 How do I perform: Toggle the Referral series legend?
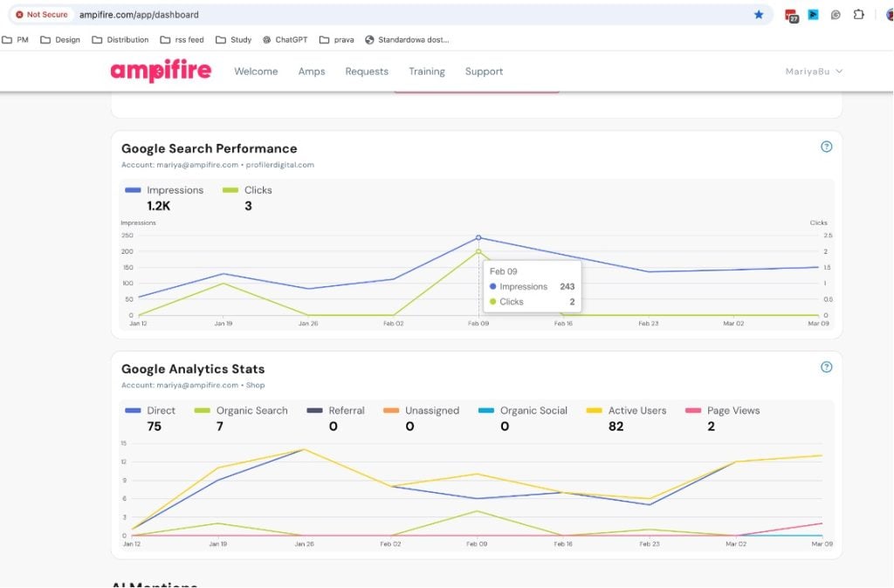(x=336, y=410)
